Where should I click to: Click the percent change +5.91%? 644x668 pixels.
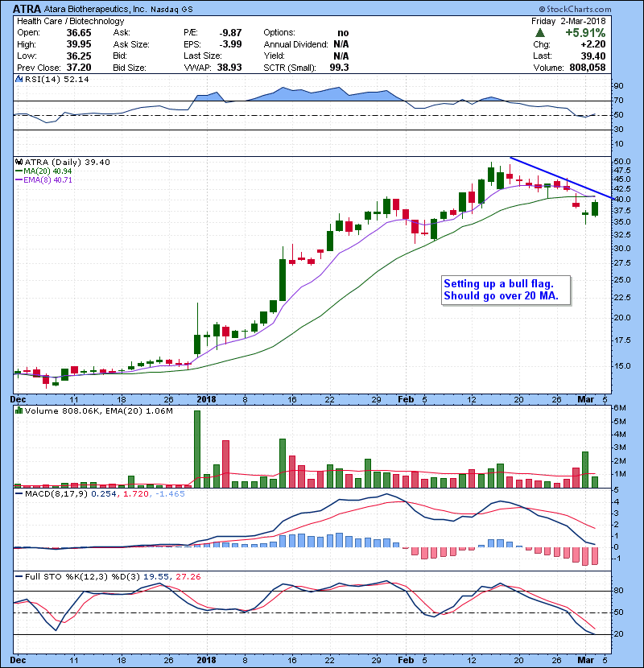pyautogui.click(x=585, y=33)
